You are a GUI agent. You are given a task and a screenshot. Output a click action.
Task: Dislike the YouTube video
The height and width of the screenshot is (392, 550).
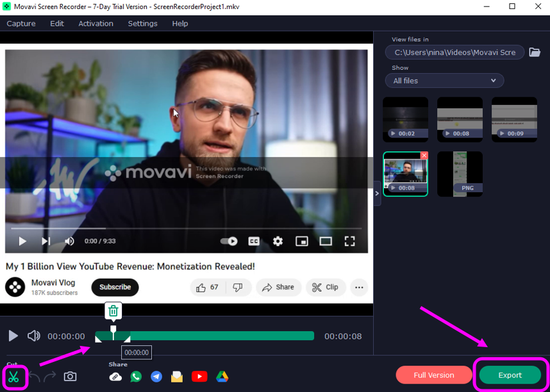(x=238, y=288)
